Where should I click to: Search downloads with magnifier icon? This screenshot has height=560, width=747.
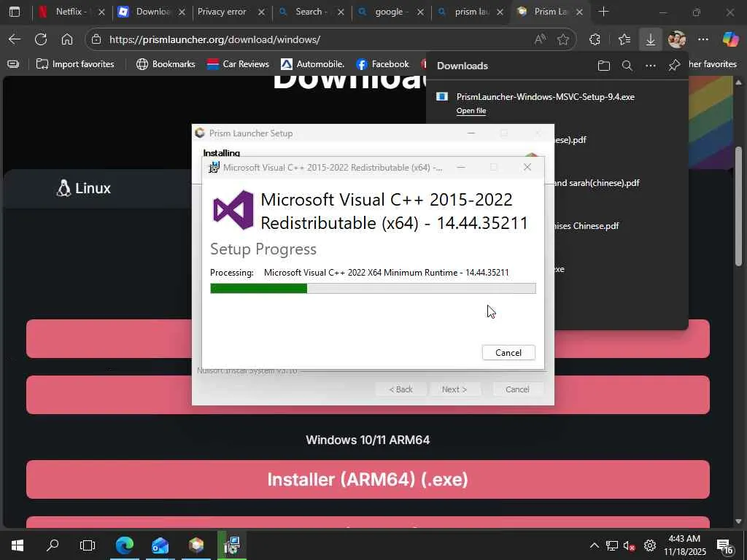click(x=627, y=66)
